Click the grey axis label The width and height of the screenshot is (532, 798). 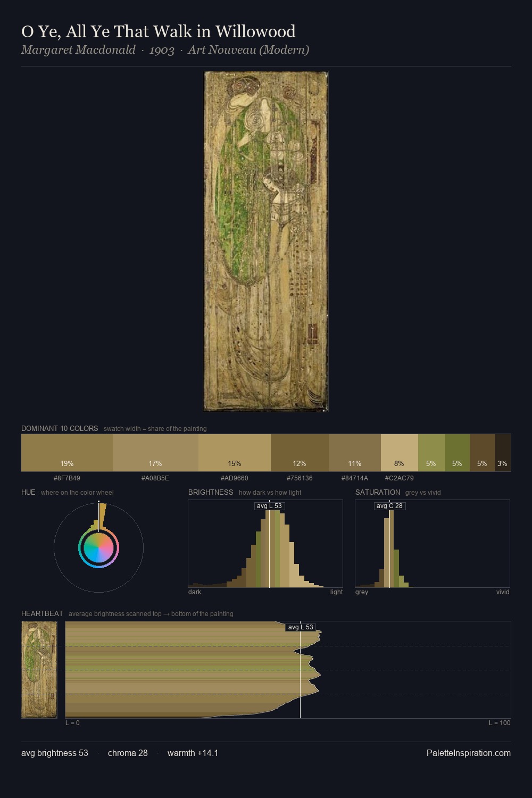coord(362,592)
